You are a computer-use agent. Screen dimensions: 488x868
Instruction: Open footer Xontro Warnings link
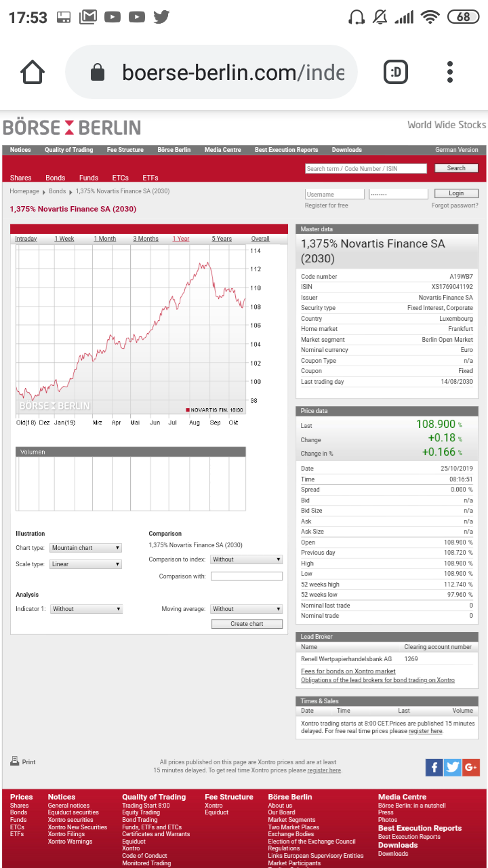coord(70,842)
